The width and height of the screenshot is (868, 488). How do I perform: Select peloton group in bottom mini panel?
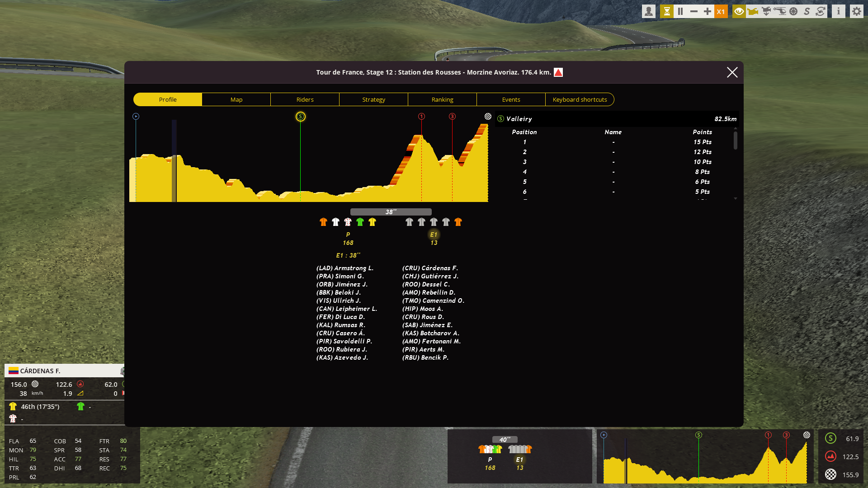pyautogui.click(x=490, y=457)
